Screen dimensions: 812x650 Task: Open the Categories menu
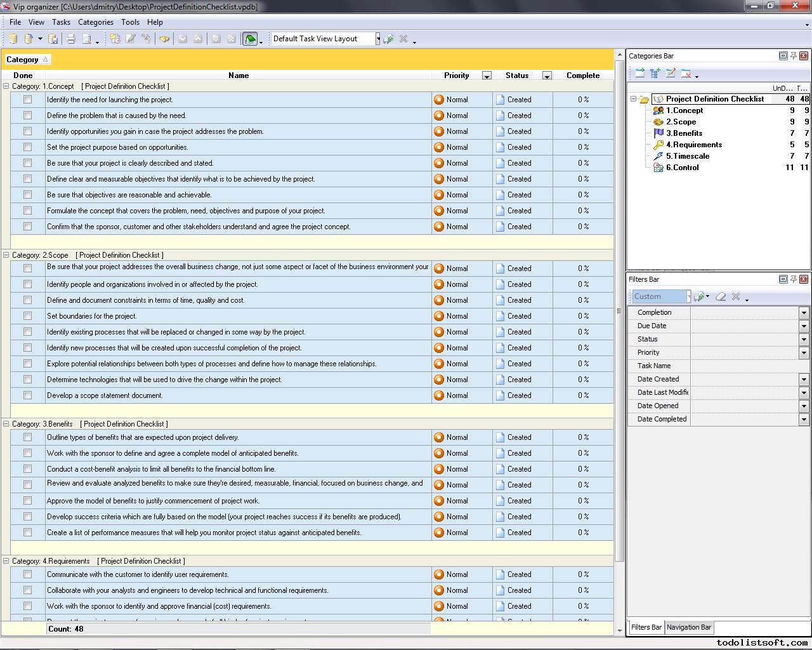(x=95, y=22)
